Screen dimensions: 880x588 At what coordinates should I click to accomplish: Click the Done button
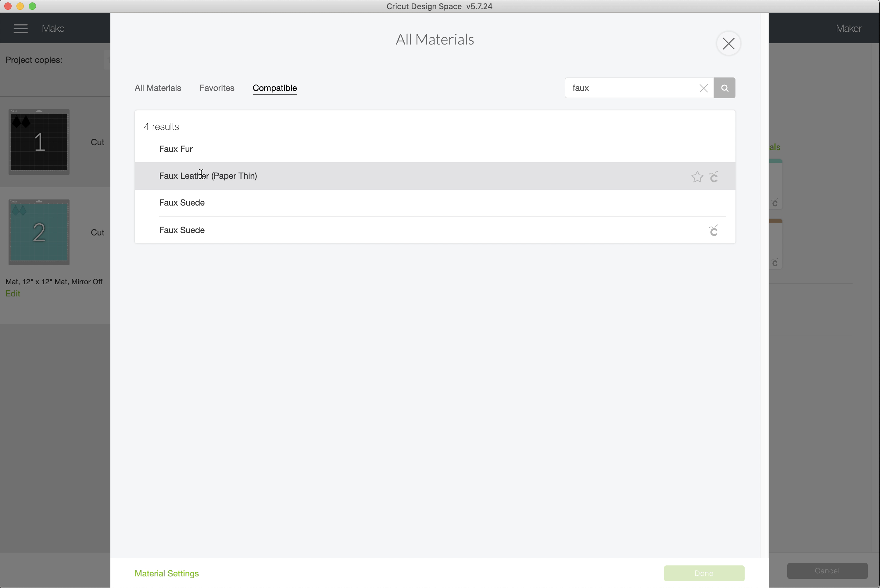(x=704, y=573)
